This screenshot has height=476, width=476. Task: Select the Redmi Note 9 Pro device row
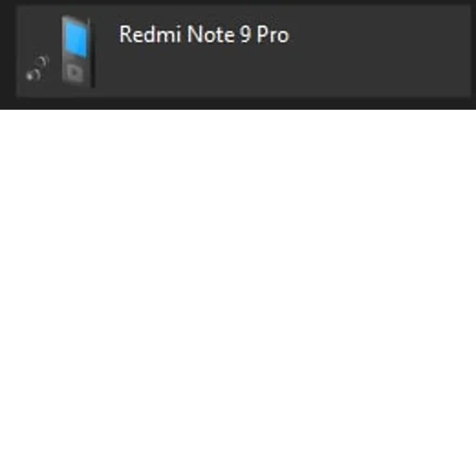point(244,51)
